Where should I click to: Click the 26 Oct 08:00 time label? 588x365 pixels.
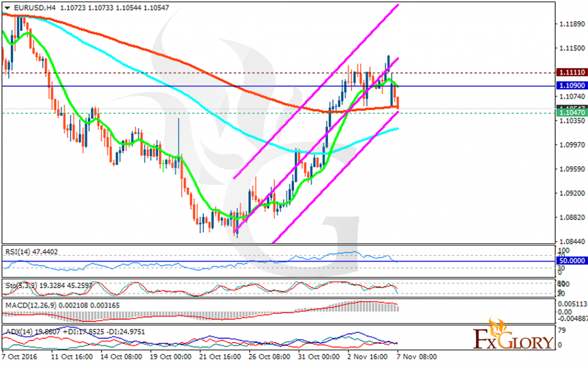point(269,356)
